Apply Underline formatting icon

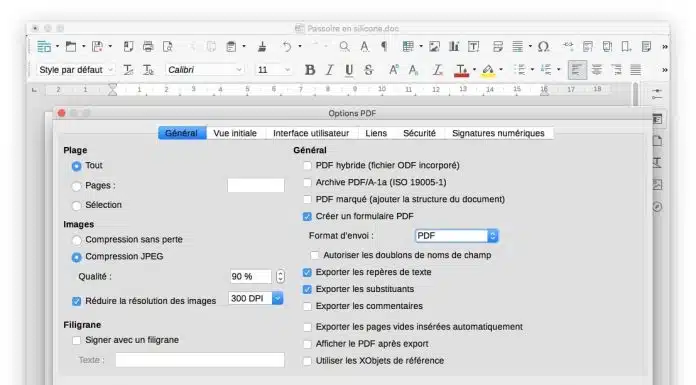pyautogui.click(x=349, y=70)
